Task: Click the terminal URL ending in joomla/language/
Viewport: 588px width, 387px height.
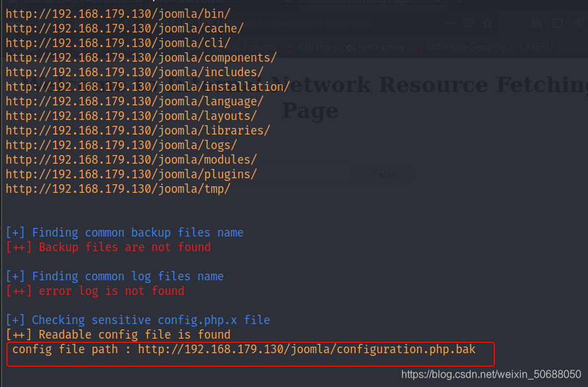Action: [134, 102]
